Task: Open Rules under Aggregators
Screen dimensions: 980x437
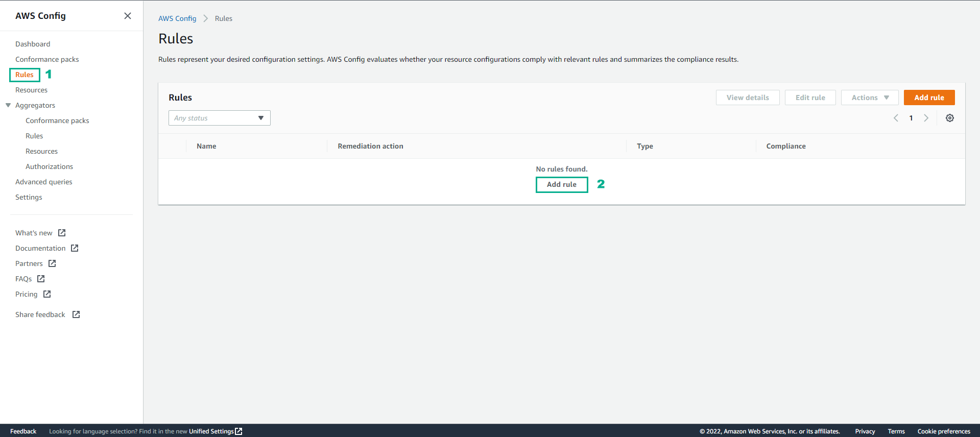Action: point(34,136)
